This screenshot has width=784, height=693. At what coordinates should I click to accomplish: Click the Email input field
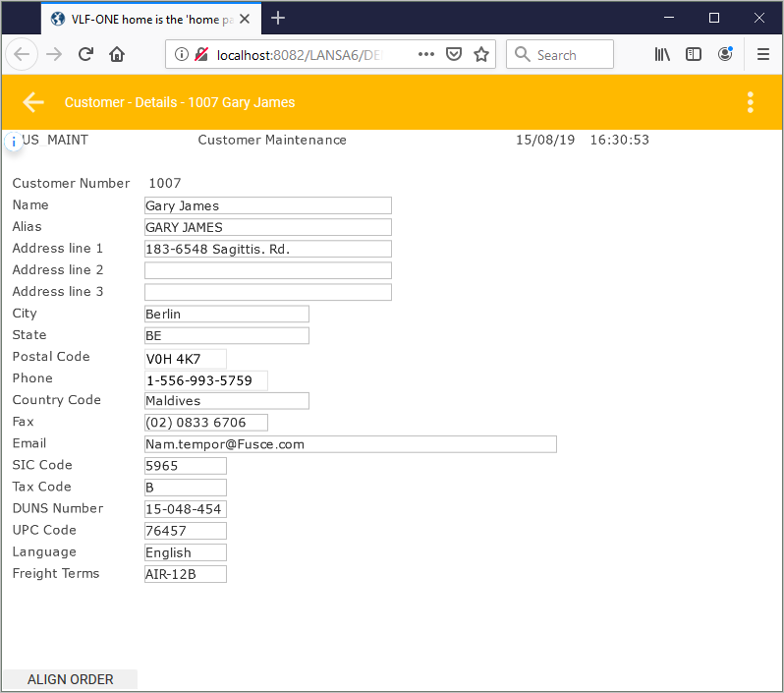350,444
